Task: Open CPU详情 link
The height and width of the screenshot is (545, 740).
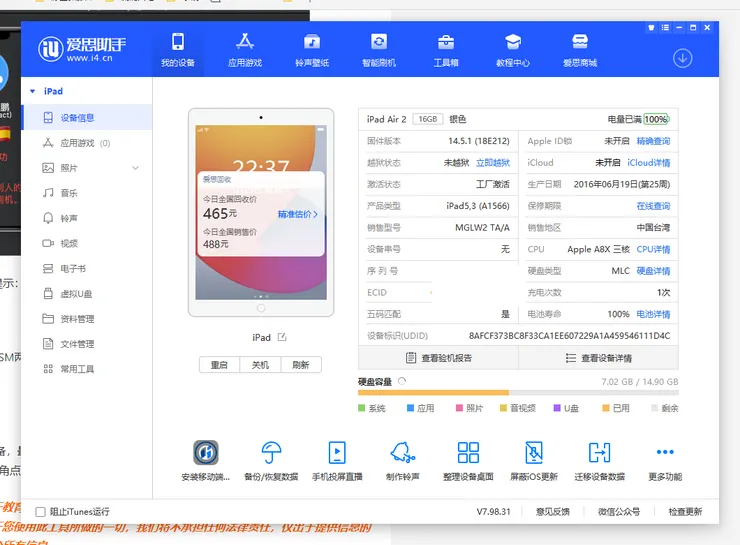Action: 653,249
